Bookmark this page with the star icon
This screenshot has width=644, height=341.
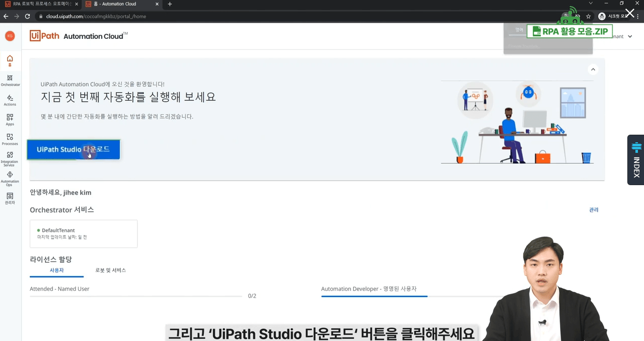pos(588,16)
